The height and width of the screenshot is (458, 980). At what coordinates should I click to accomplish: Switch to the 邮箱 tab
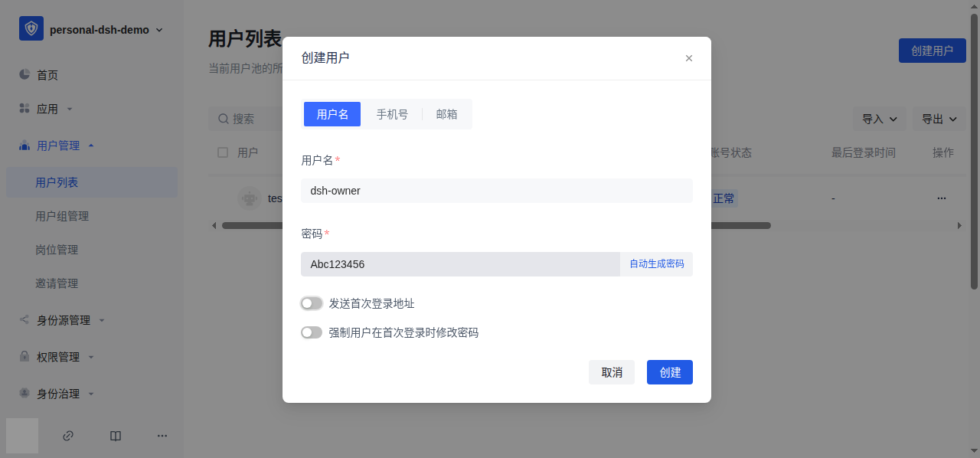[447, 114]
